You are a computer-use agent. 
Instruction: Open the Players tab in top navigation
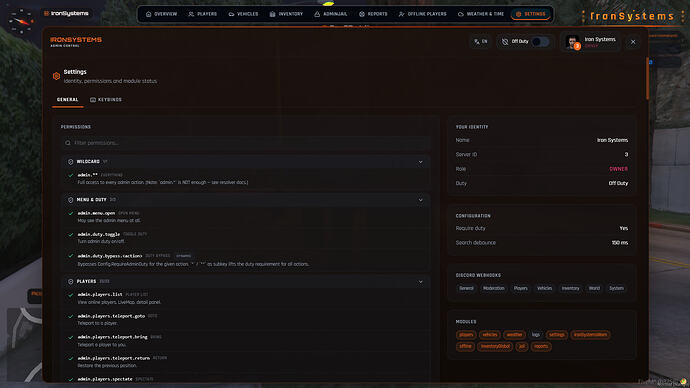click(x=203, y=14)
